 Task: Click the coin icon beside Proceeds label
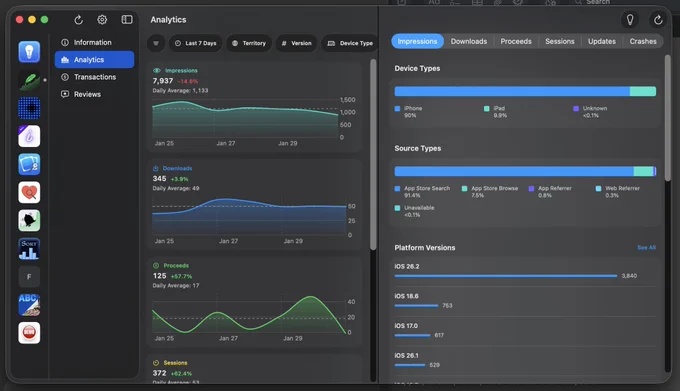coord(156,265)
